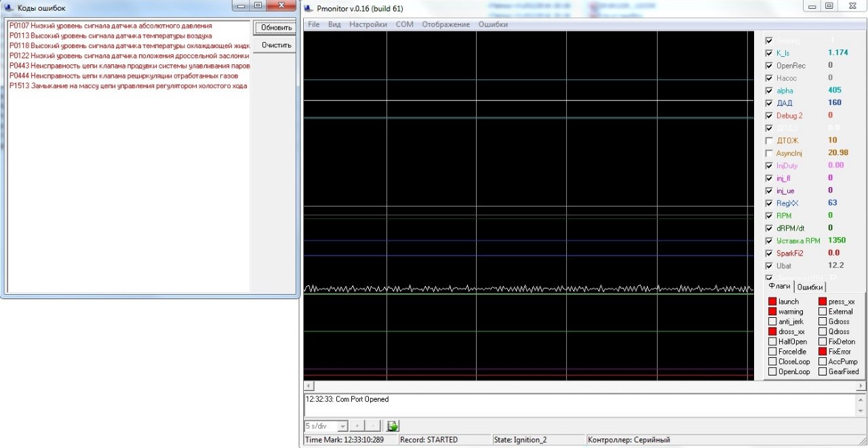Uncheck the RPM channel checkbox
Image resolution: width=868 pixels, height=448 pixels.
[768, 216]
